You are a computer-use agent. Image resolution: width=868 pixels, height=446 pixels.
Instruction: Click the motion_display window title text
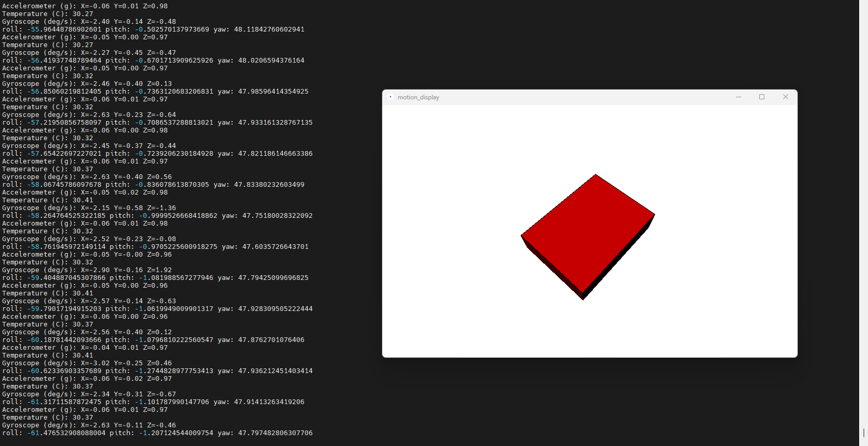(418, 97)
